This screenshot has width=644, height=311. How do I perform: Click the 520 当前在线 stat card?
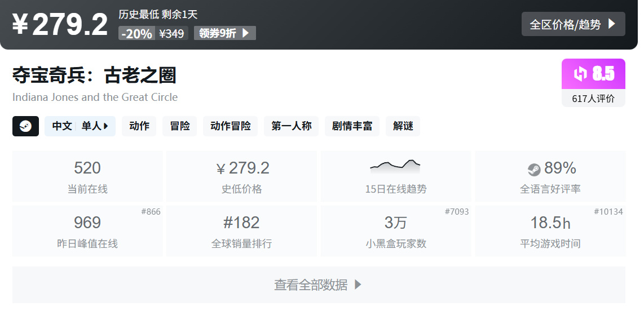coord(87,176)
